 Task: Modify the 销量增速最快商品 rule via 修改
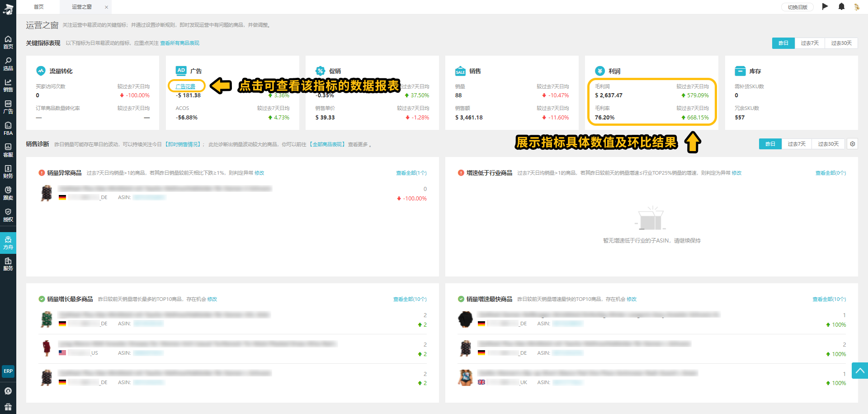(632, 299)
